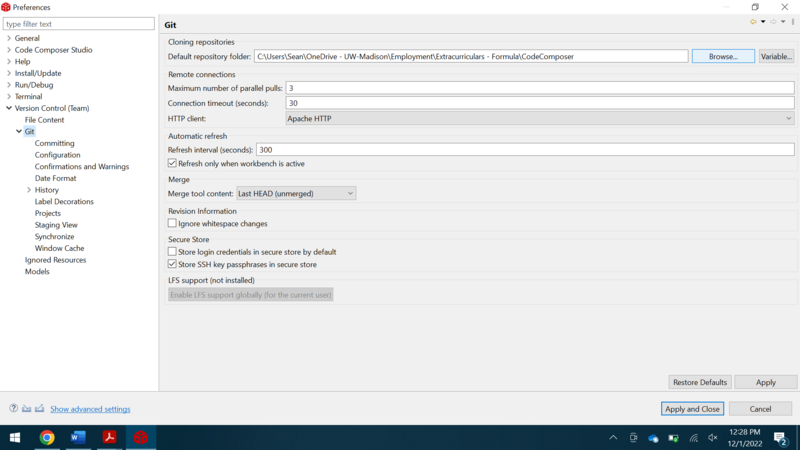Image resolution: width=800 pixels, height=450 pixels.
Task: Click the muted speaker volume icon
Action: [x=713, y=438]
